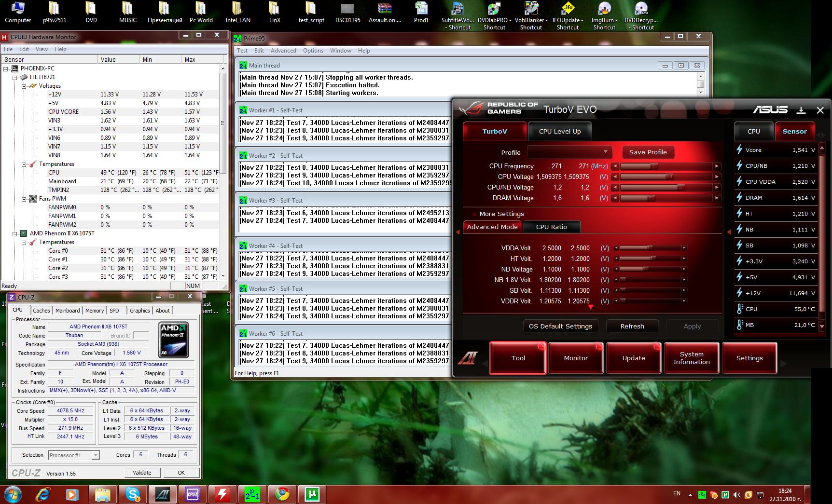The width and height of the screenshot is (832, 504).
Task: Open the HWMonitor View menu
Action: pyautogui.click(x=42, y=49)
